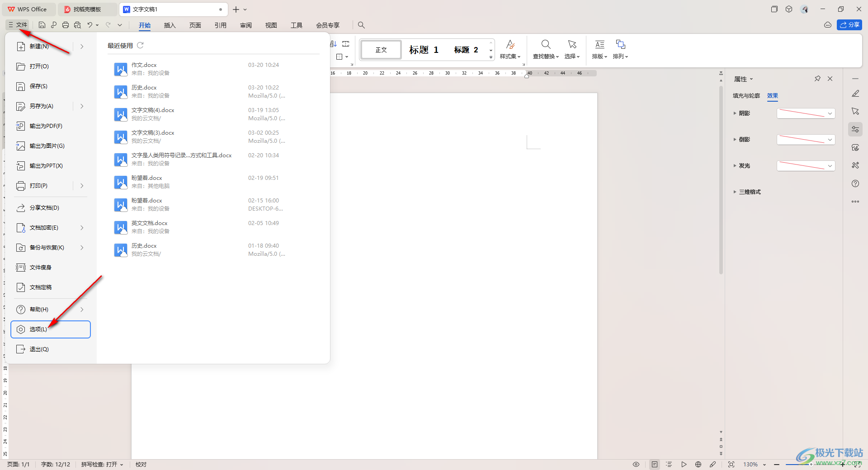Viewport: 868px width, 470px height.
Task: Click the more (three dots) icon in sidebar
Action: click(855, 202)
